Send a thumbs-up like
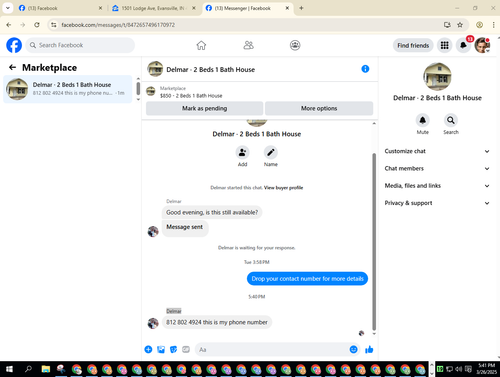Image resolution: width=500 pixels, height=377 pixels. (369, 349)
